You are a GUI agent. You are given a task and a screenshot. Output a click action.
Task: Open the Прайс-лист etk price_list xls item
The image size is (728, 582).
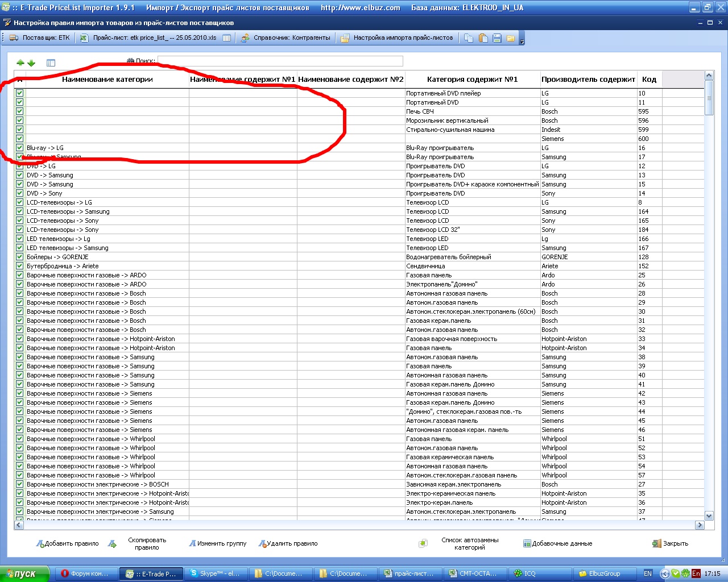148,38
